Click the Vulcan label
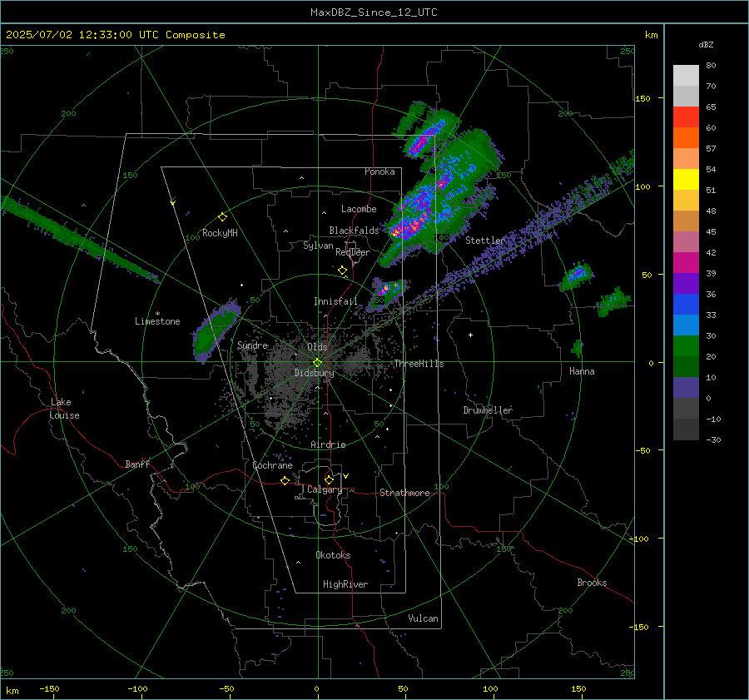Image resolution: width=749 pixels, height=700 pixels. pos(423,618)
